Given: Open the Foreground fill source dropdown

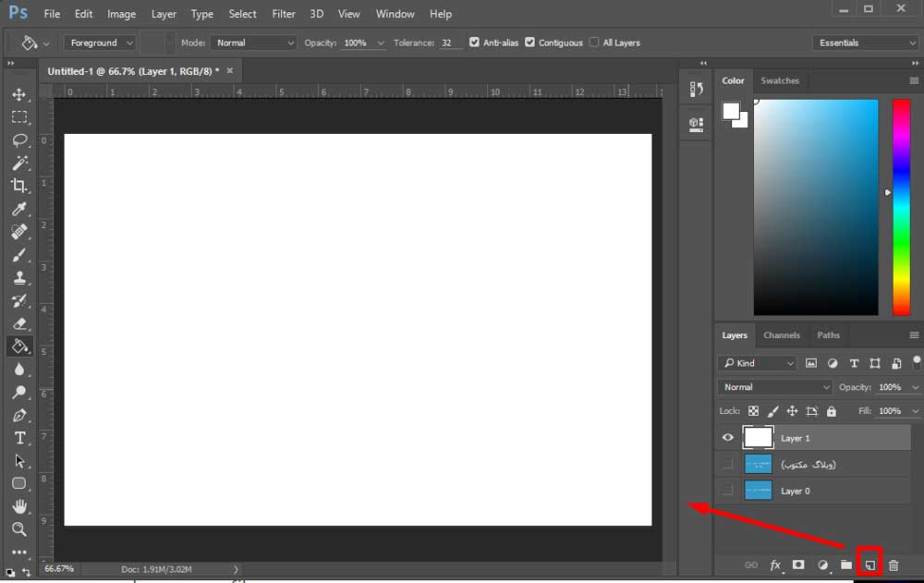Looking at the screenshot, I should click(x=100, y=43).
